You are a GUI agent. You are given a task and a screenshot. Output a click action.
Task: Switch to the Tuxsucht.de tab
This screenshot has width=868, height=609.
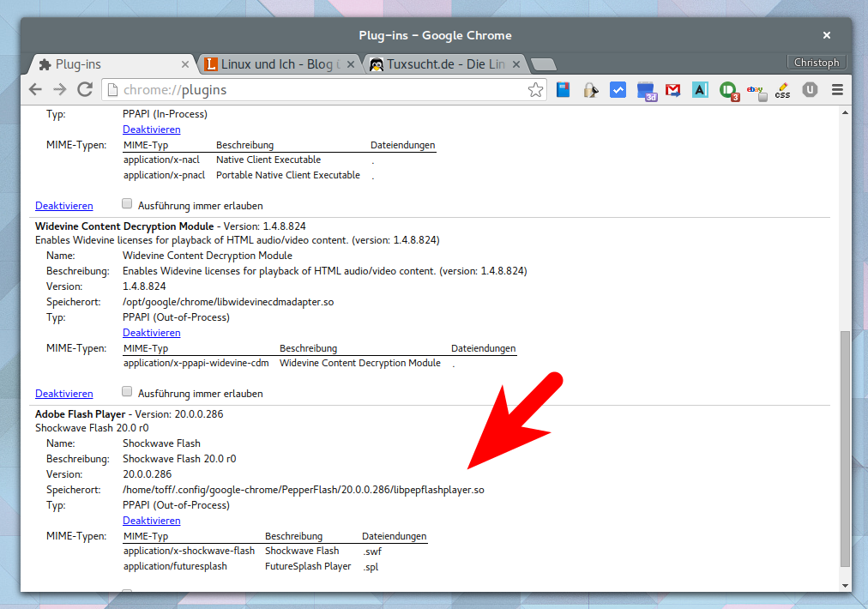pyautogui.click(x=437, y=64)
